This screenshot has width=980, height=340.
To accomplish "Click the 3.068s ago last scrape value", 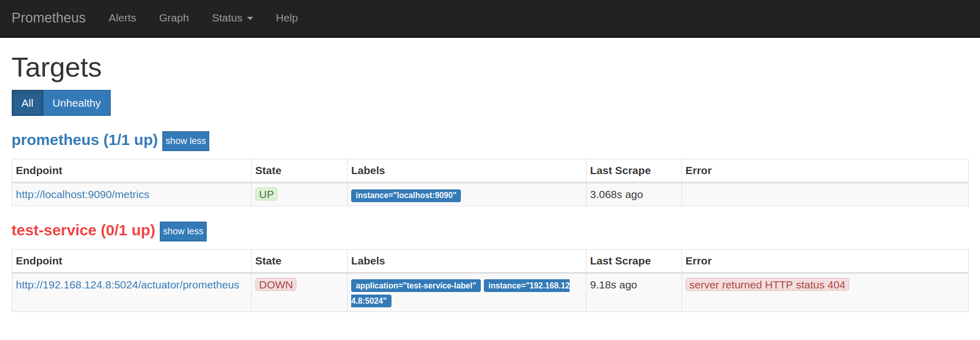I will pyautogui.click(x=617, y=195).
